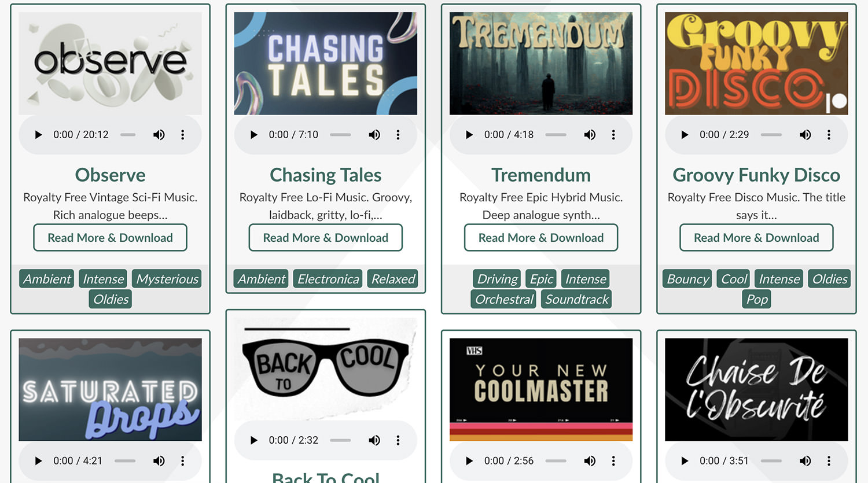Play the Chasing Tales track
This screenshot has height=483, width=868.
(x=253, y=135)
